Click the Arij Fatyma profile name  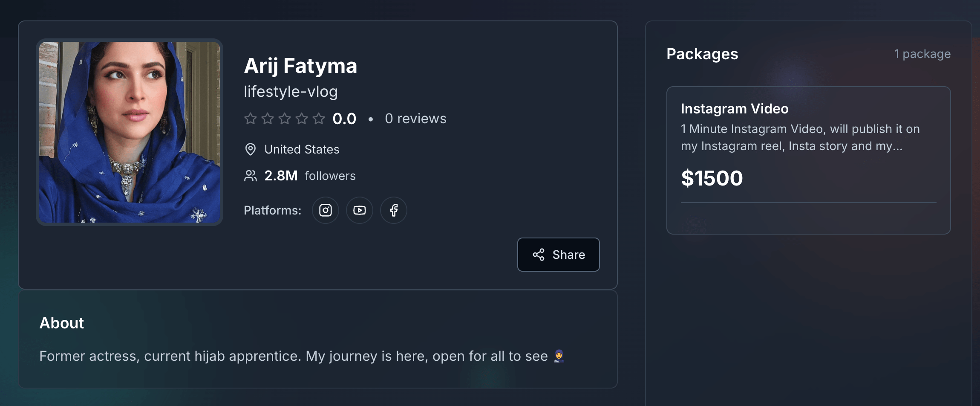(x=300, y=66)
